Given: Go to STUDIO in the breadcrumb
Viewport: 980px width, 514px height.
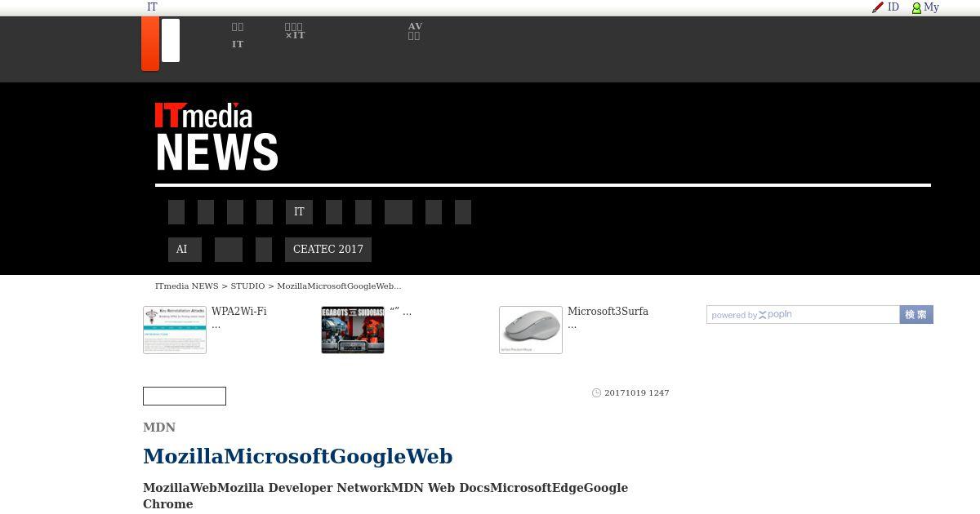Looking at the screenshot, I should pyautogui.click(x=247, y=286).
